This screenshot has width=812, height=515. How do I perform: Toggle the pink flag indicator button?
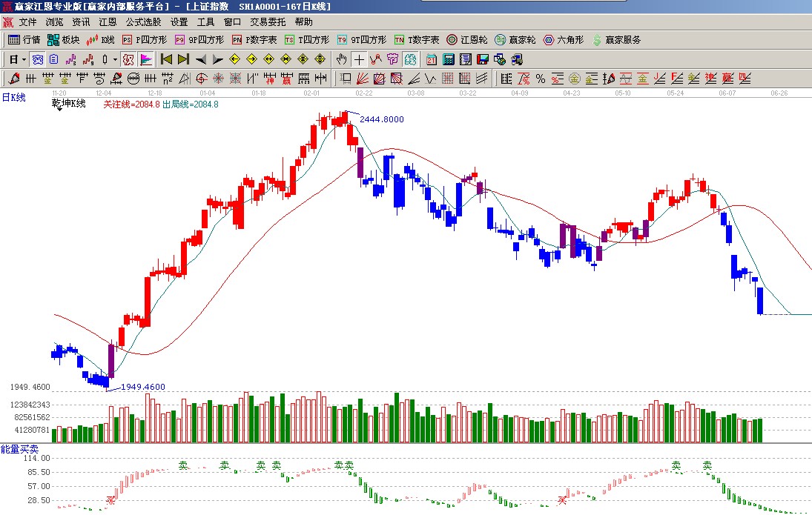145,59
